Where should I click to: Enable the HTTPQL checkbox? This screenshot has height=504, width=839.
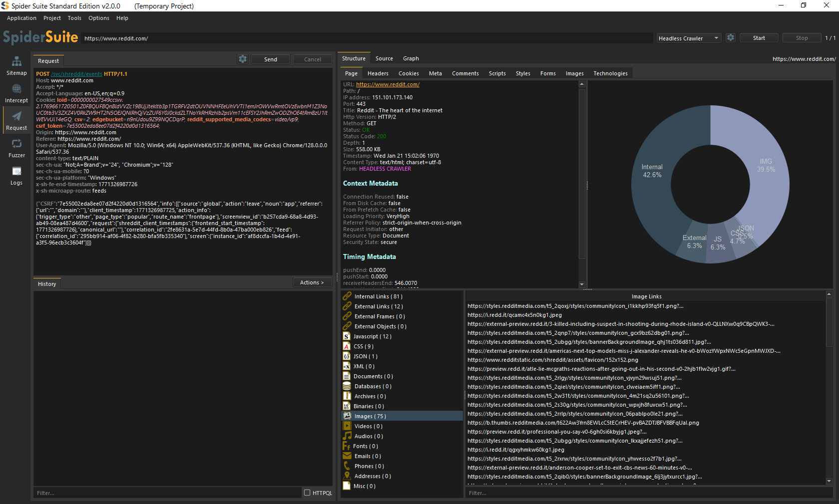pos(307,493)
